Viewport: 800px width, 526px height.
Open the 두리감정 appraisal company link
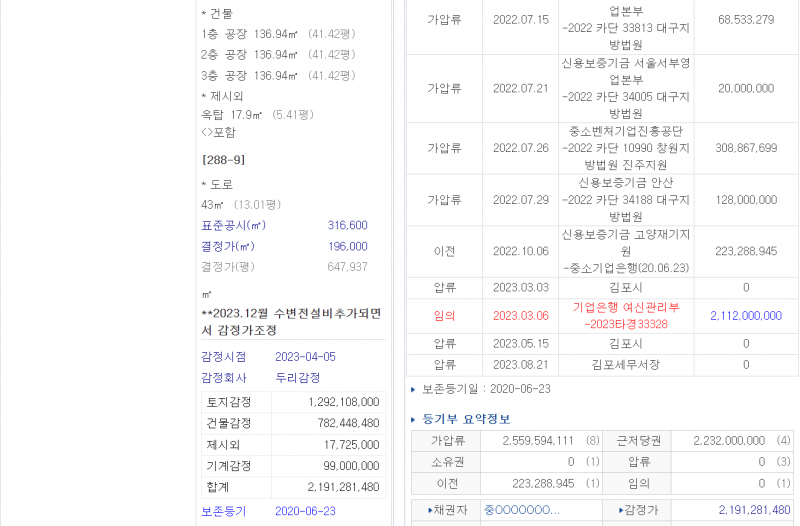298,378
